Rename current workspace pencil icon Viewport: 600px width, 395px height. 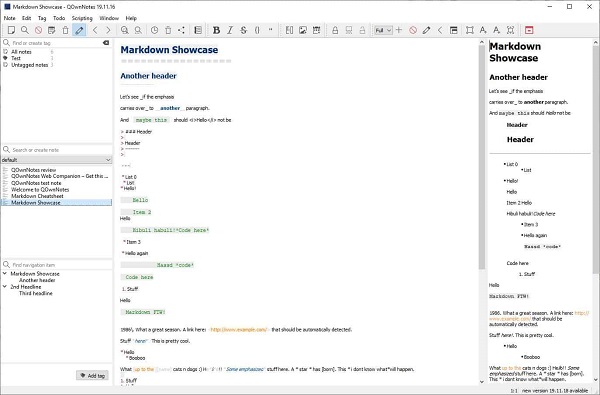[426, 30]
